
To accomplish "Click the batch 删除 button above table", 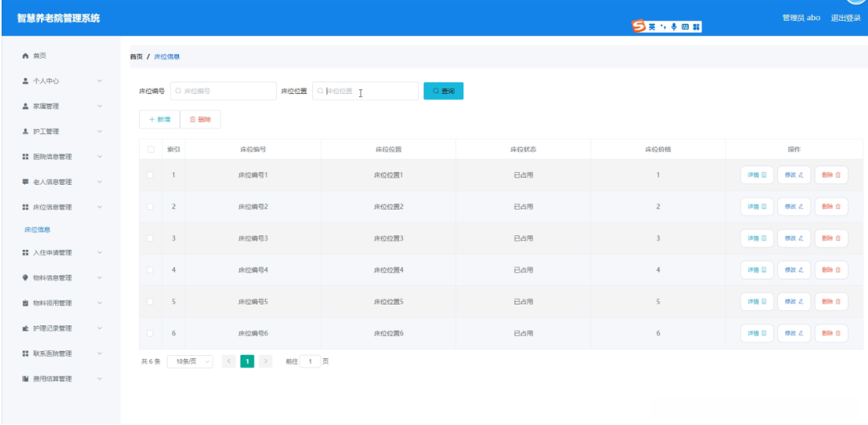I will point(201,119).
